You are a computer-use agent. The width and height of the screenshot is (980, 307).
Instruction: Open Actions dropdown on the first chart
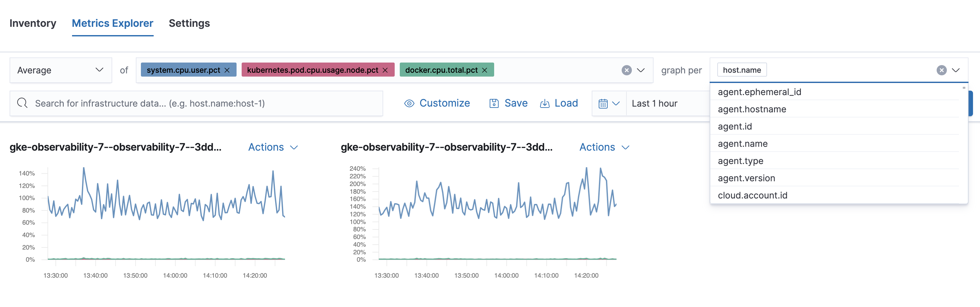tap(273, 147)
